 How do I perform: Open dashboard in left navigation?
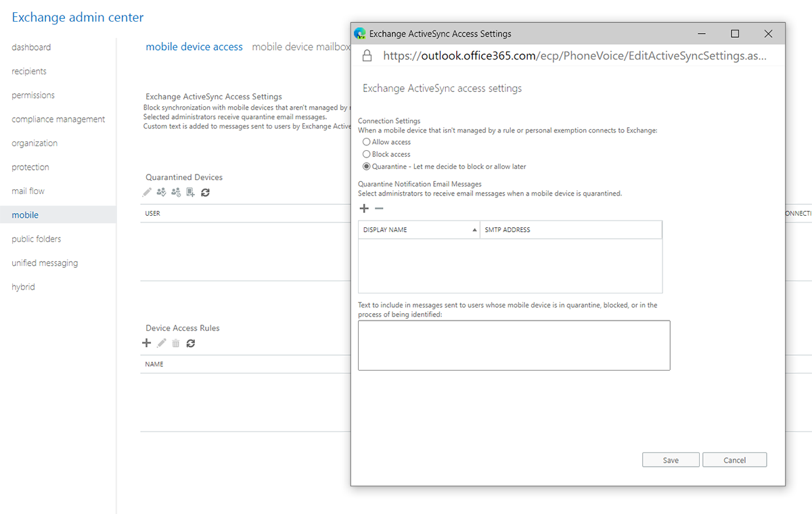pyautogui.click(x=31, y=47)
